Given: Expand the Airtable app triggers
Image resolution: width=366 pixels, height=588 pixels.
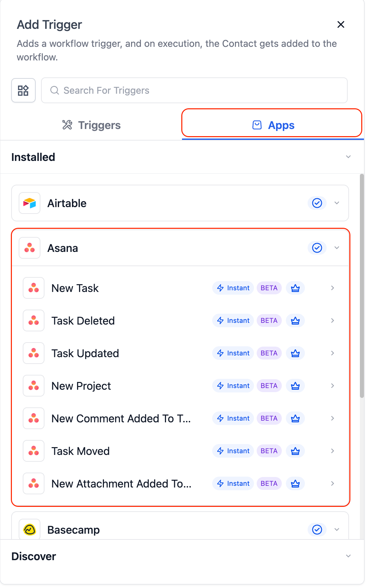Looking at the screenshot, I should (337, 203).
